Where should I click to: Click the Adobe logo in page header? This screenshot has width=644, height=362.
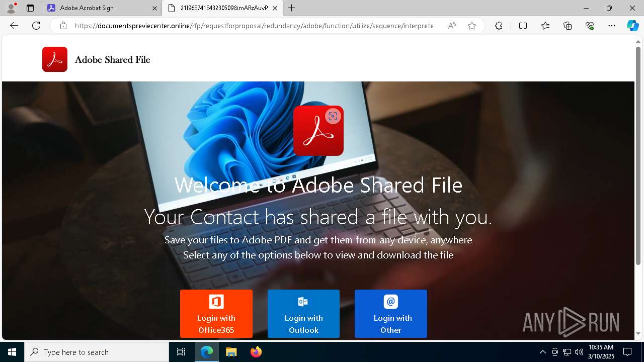55,59
